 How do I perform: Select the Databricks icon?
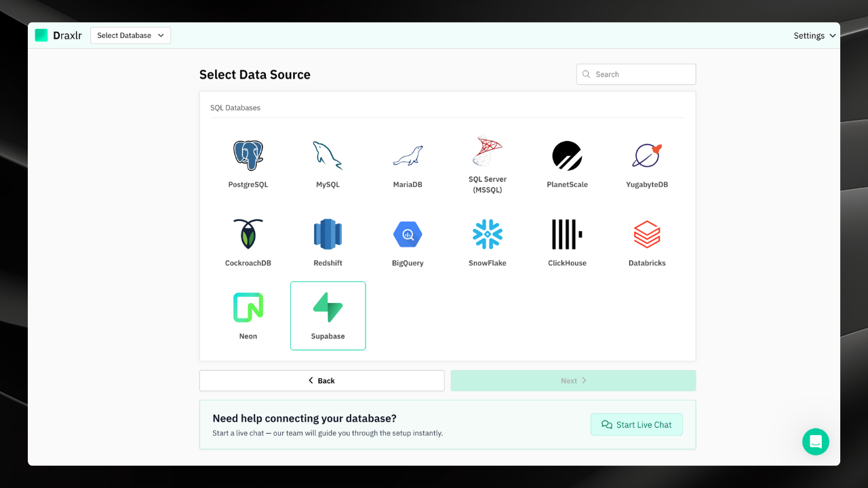647,235
